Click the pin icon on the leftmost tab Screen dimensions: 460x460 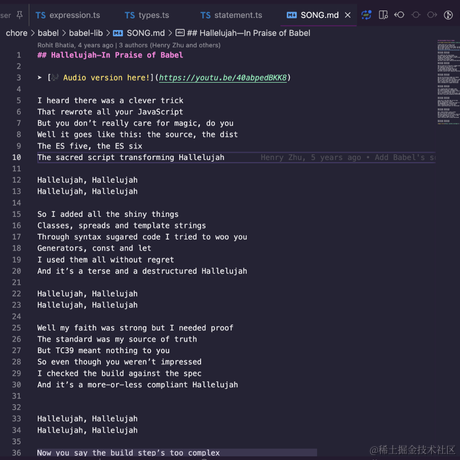coord(20,15)
